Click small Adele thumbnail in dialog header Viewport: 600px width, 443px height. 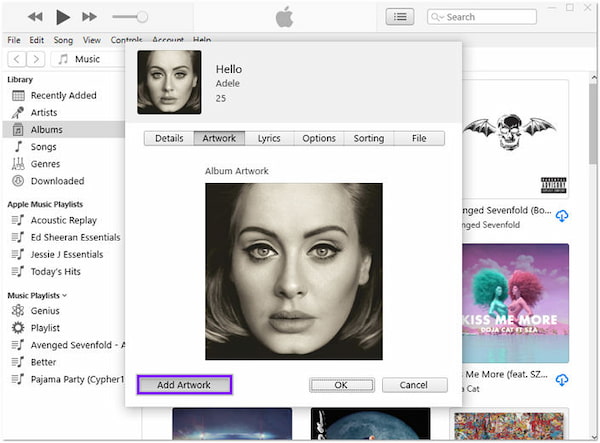click(x=169, y=82)
